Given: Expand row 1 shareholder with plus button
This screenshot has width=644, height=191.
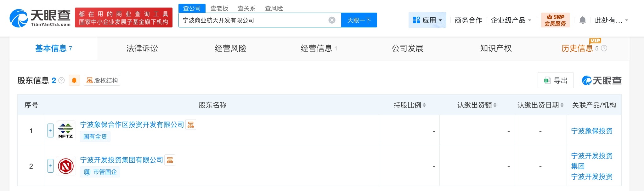Looking at the screenshot, I should pos(50,130).
